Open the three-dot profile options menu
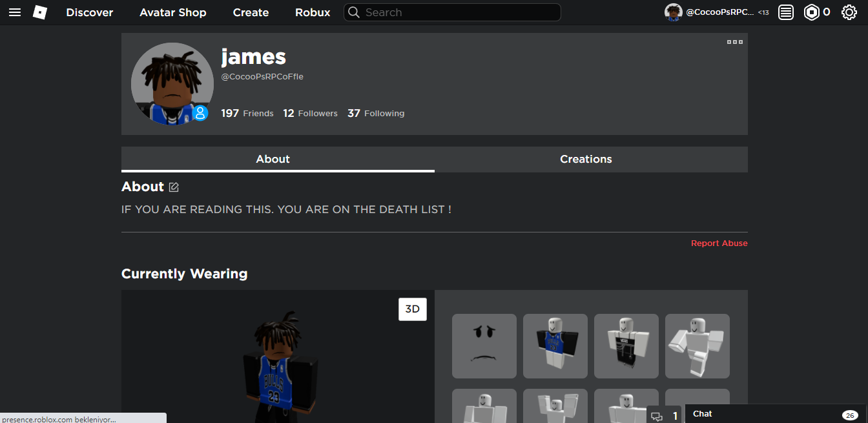The image size is (868, 423). tap(735, 42)
